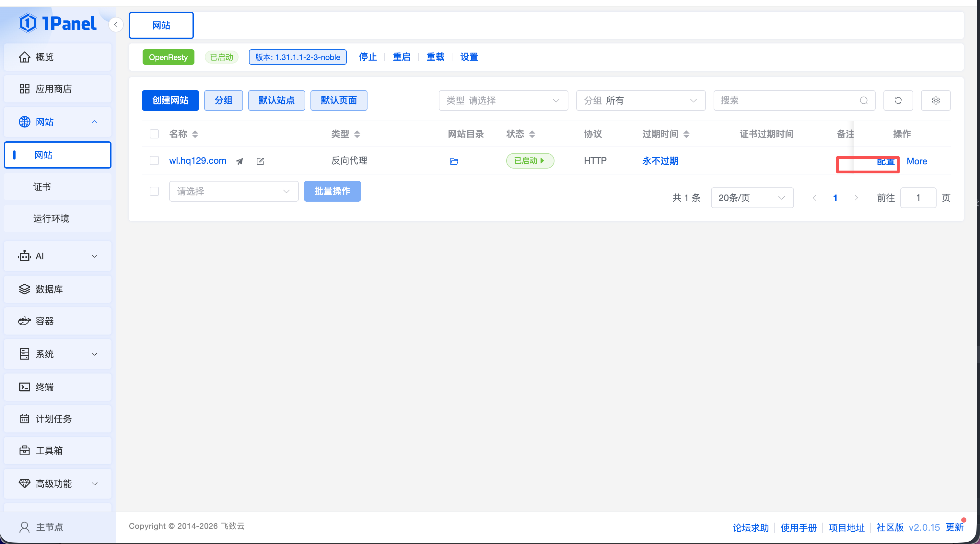Open OpenResty 设置
Viewport: 980px width, 544px height.
[469, 57]
